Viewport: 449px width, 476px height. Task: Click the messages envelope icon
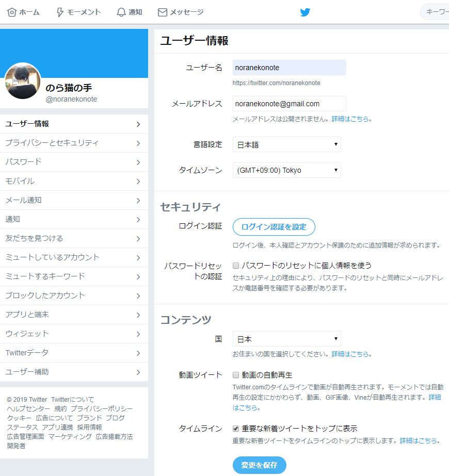point(163,12)
